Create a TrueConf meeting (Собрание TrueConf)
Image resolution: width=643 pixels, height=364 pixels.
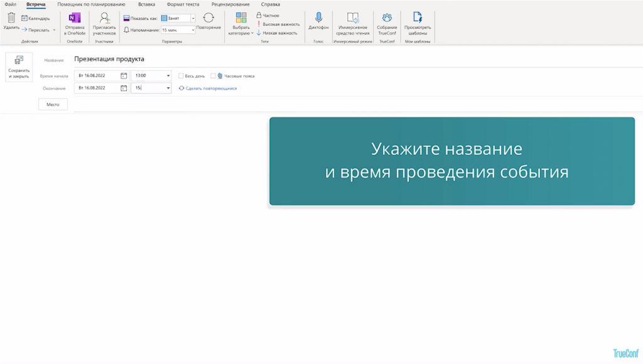pyautogui.click(x=387, y=24)
